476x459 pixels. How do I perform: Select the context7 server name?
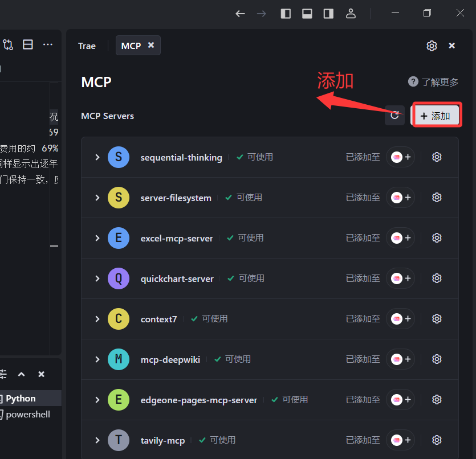click(x=158, y=319)
